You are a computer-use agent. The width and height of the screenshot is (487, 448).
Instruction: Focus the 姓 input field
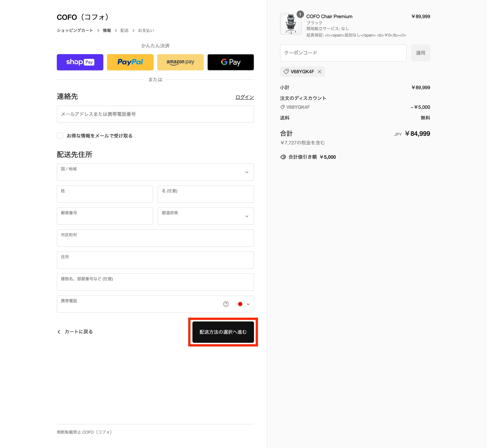click(105, 194)
